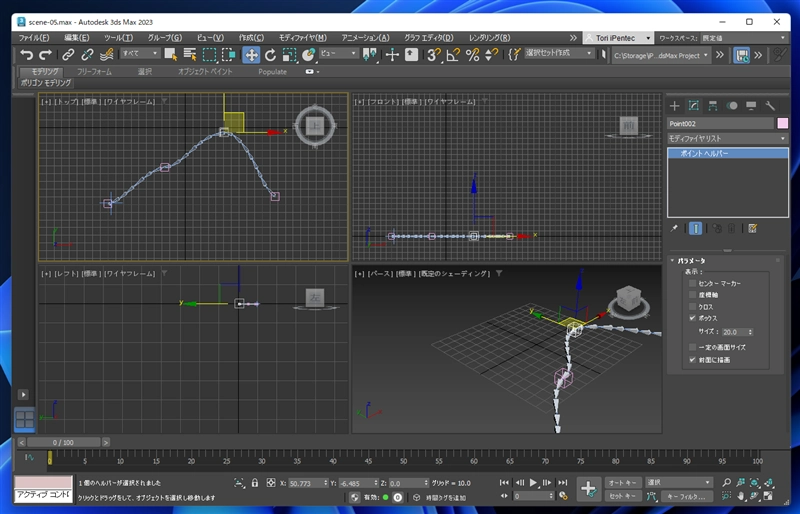
Task: Open the モディファイヤリスト dropdown
Action: [x=727, y=138]
